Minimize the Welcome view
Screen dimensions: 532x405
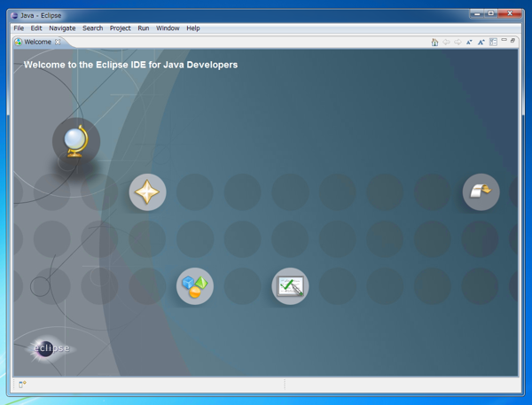(505, 40)
